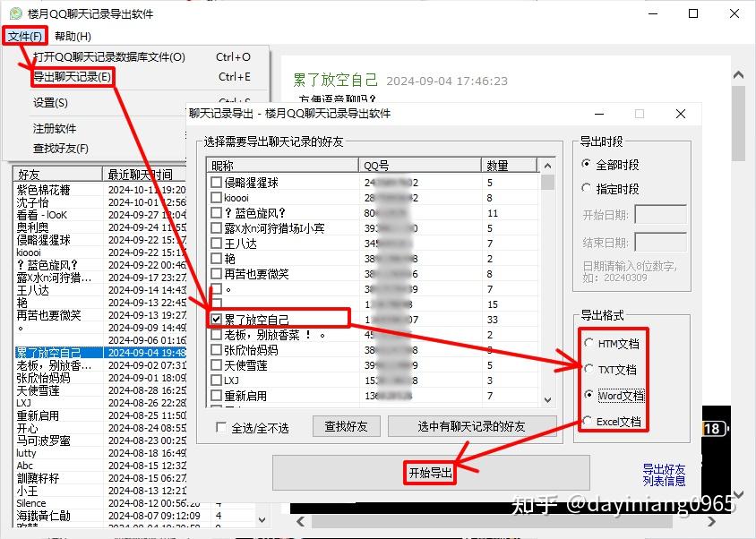
Task: Choose 导出聊天记录(E) menu entry
Action: 73,77
